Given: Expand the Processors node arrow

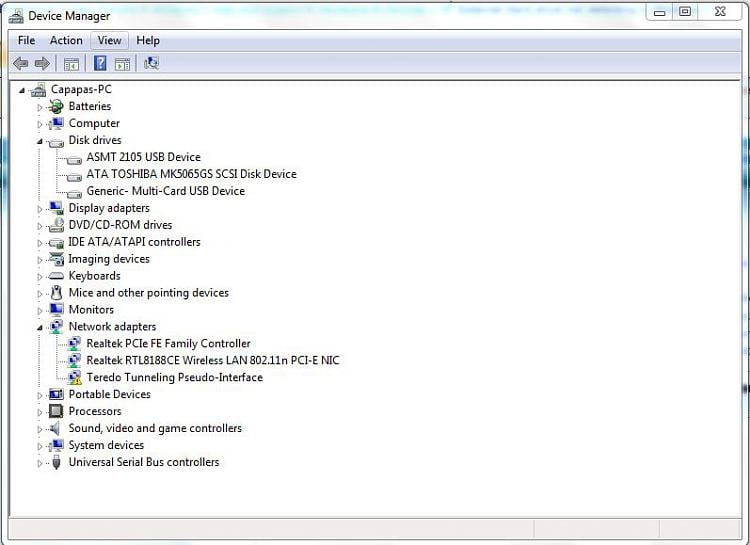Looking at the screenshot, I should pyautogui.click(x=40, y=412).
